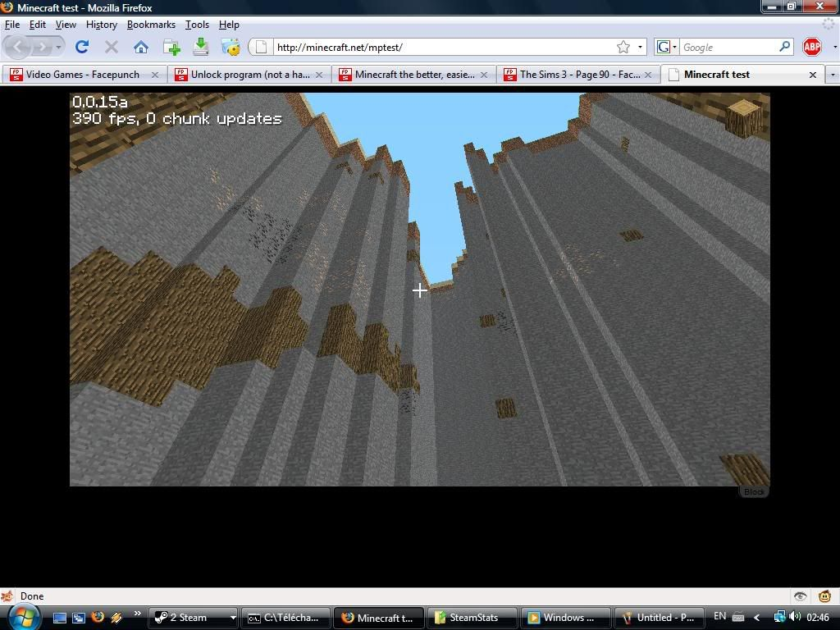Click the fox icon beside Done status

[7, 596]
